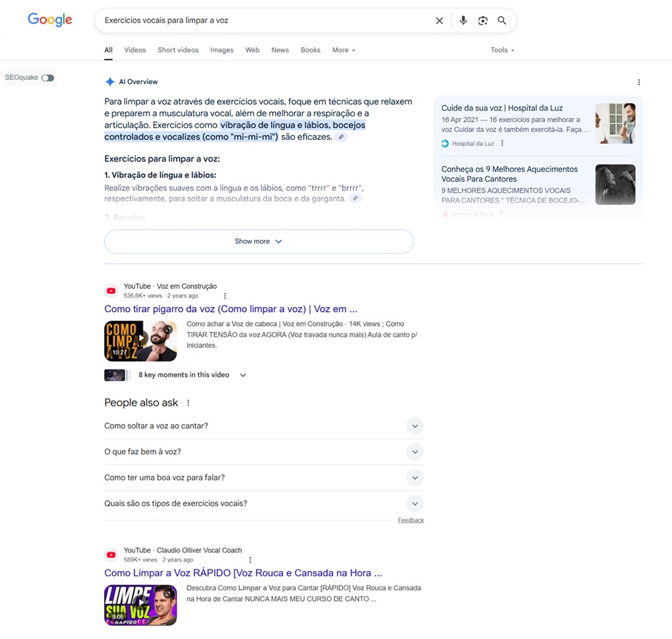Click the Google logo

pyautogui.click(x=50, y=20)
